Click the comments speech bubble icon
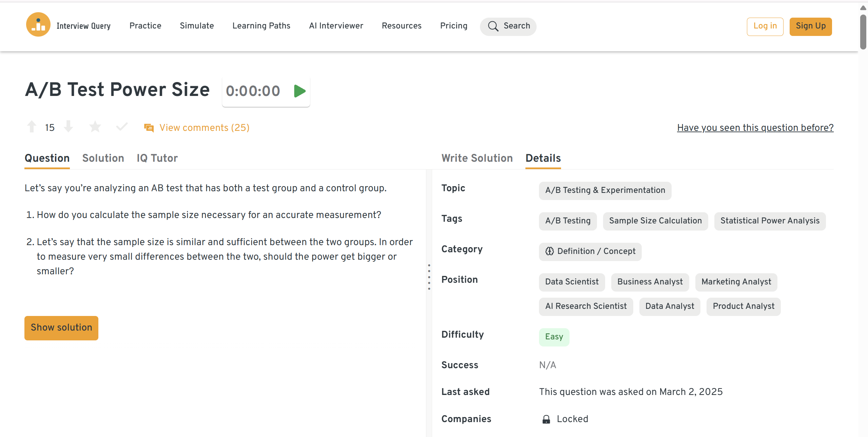Screen dimensions: 868x437 pos(149,128)
